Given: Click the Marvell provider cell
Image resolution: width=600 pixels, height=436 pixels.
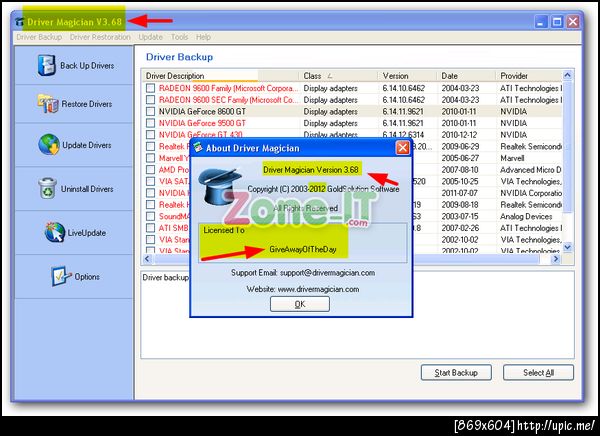Looking at the screenshot, I should click(512, 158).
